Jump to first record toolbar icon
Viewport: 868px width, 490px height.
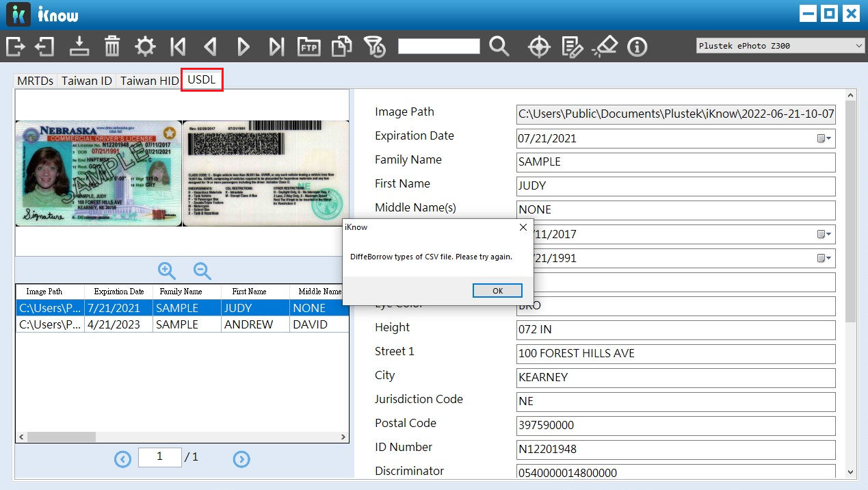point(178,47)
